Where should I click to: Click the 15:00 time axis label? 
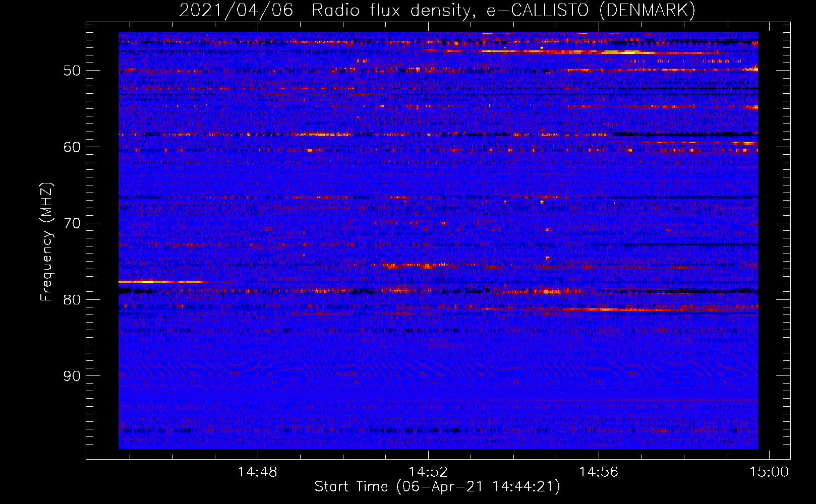[x=769, y=472]
